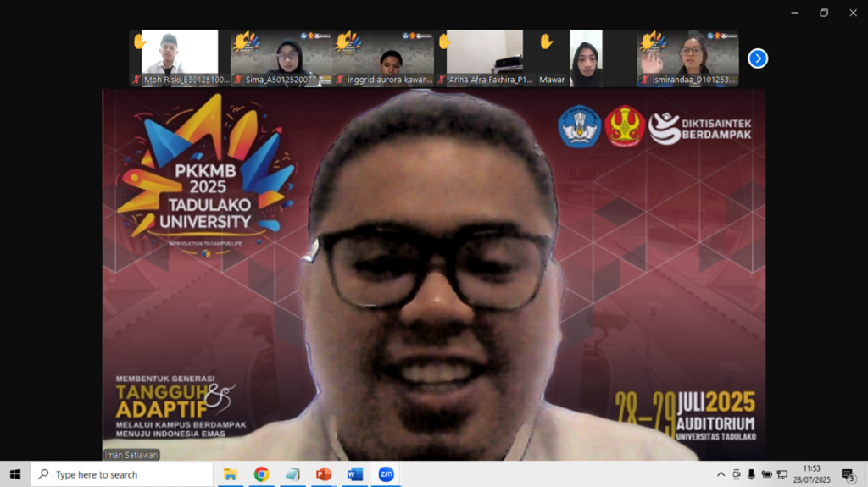
Task: Click muted mic icon beside Arina Afra Fakhira name
Action: 442,80
